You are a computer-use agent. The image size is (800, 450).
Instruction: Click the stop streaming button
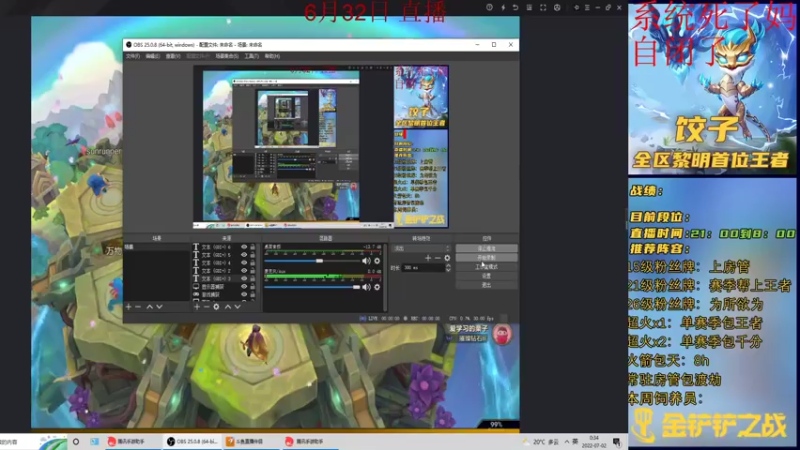click(486, 248)
